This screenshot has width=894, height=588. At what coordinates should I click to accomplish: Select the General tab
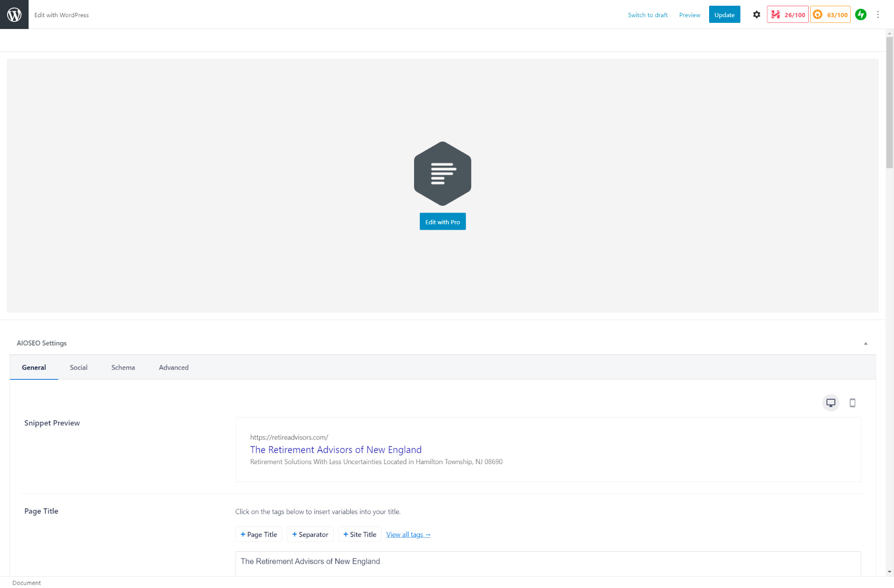[x=34, y=367]
